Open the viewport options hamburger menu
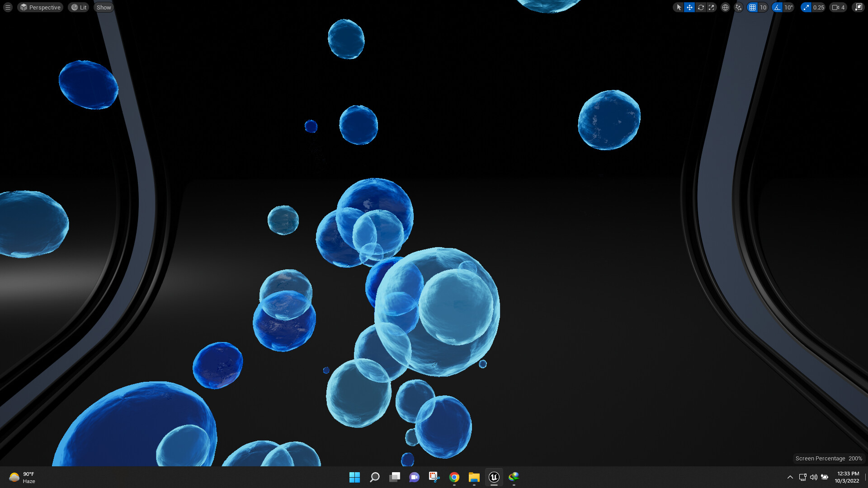Viewport: 868px width, 488px height. pyautogui.click(x=7, y=7)
